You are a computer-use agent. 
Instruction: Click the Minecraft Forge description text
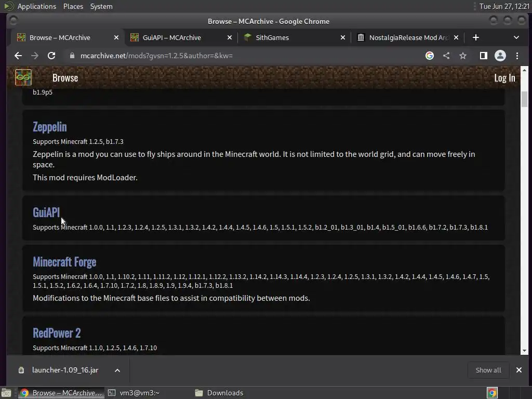point(171,298)
